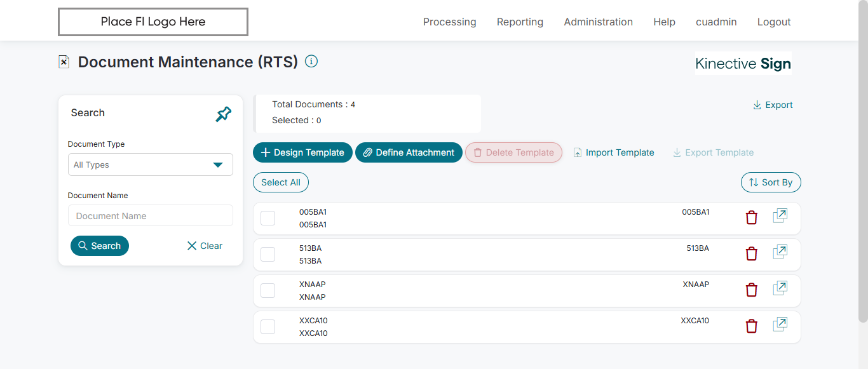Viewport: 868px width, 369px height.
Task: Click the info icon beside Document Maintenance title
Action: click(311, 62)
